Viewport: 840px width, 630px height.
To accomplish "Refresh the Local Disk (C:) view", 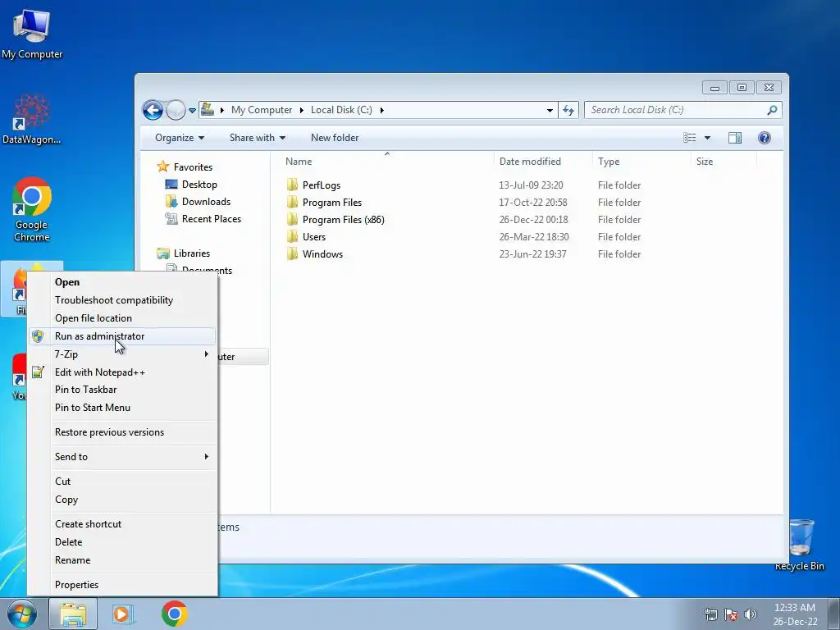I will point(568,111).
